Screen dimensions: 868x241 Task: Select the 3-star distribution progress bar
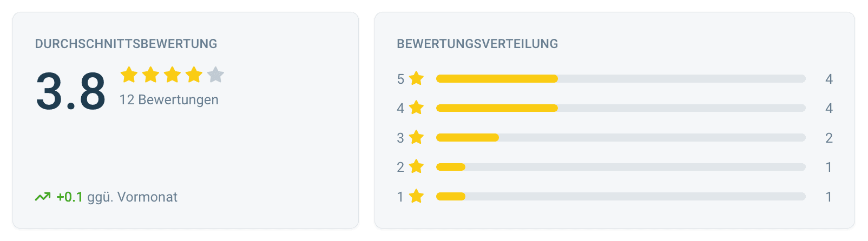click(x=621, y=138)
